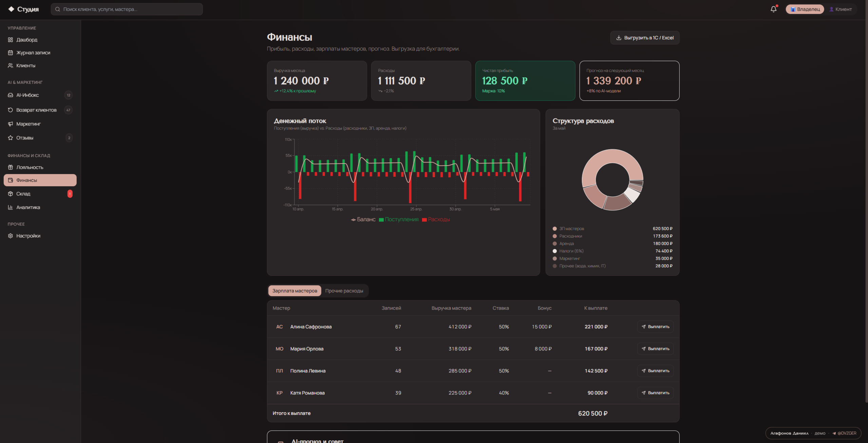
Task: Click the Отзывы badge showing 2
Action: pos(69,138)
